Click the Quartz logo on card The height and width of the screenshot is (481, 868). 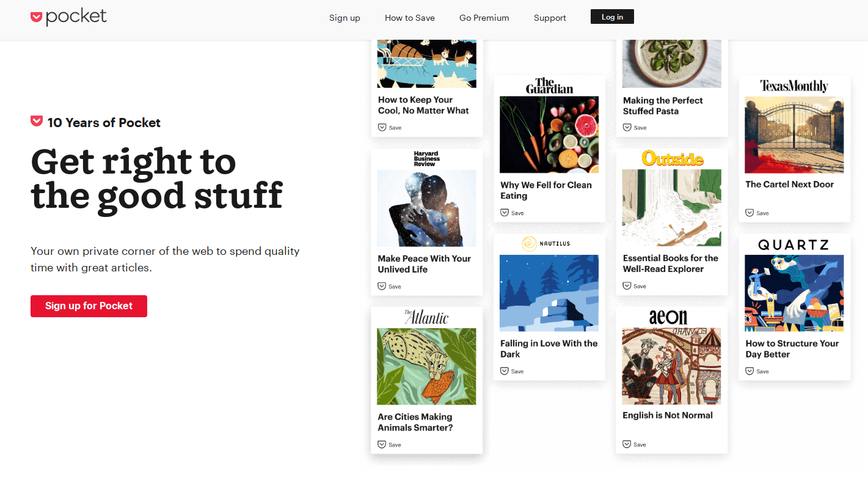coord(793,244)
